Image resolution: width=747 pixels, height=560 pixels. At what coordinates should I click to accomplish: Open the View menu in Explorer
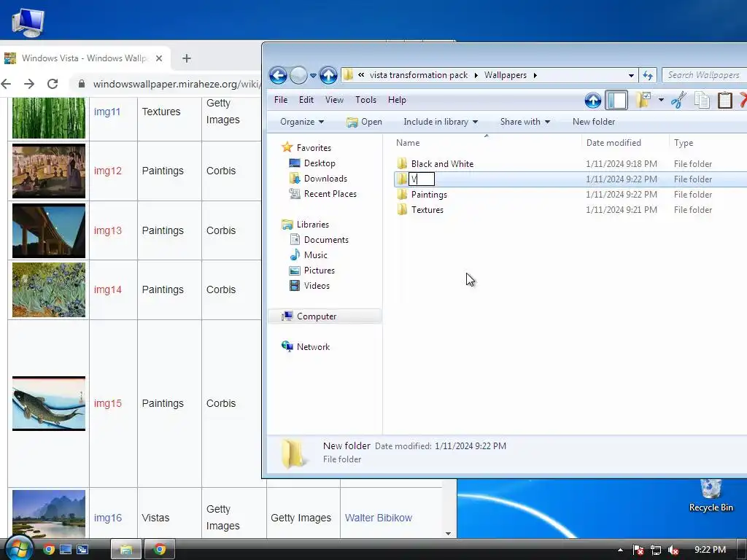coord(334,100)
